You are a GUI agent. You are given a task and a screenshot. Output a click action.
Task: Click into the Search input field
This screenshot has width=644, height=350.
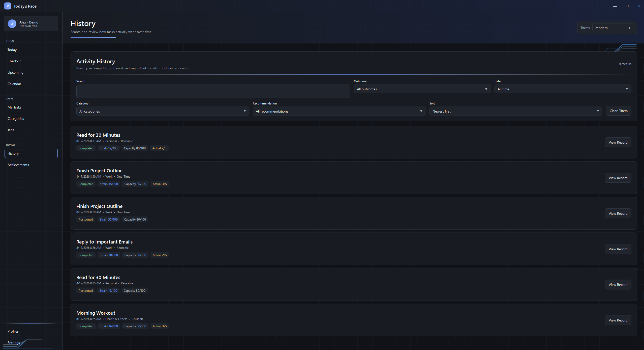[x=213, y=91]
